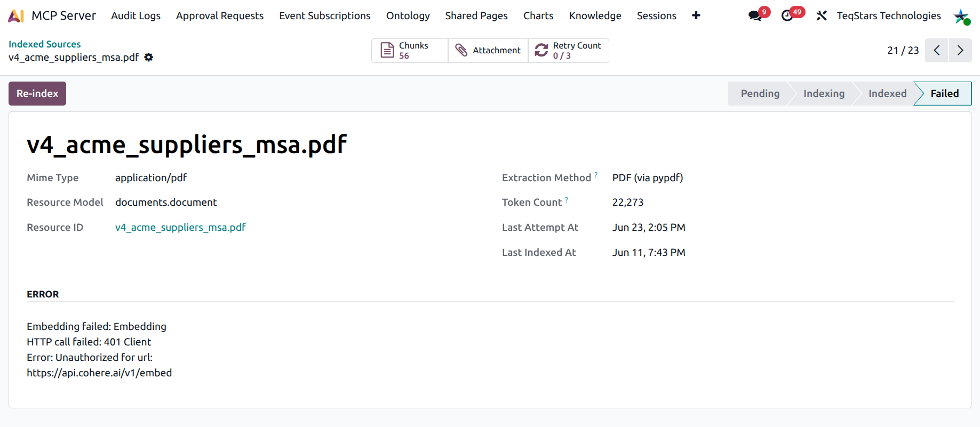
Task: Select the Indexing status stage
Action: [x=824, y=93]
